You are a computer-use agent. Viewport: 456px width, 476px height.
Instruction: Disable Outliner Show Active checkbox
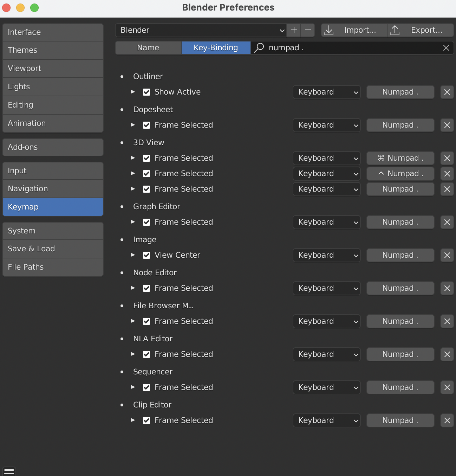(146, 92)
